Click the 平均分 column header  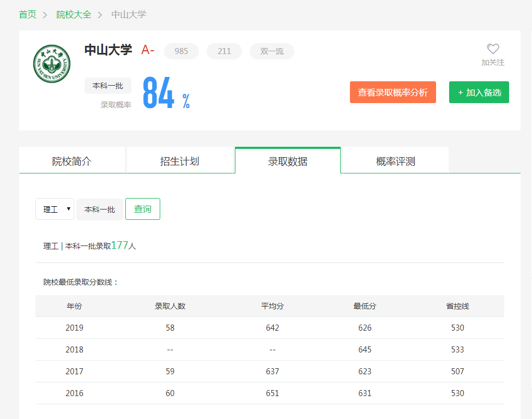[x=273, y=306]
